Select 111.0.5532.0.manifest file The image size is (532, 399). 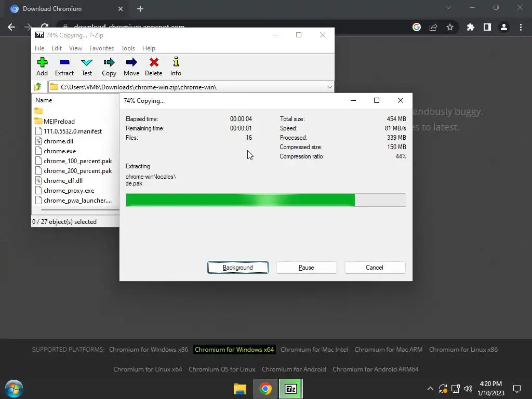(73, 131)
